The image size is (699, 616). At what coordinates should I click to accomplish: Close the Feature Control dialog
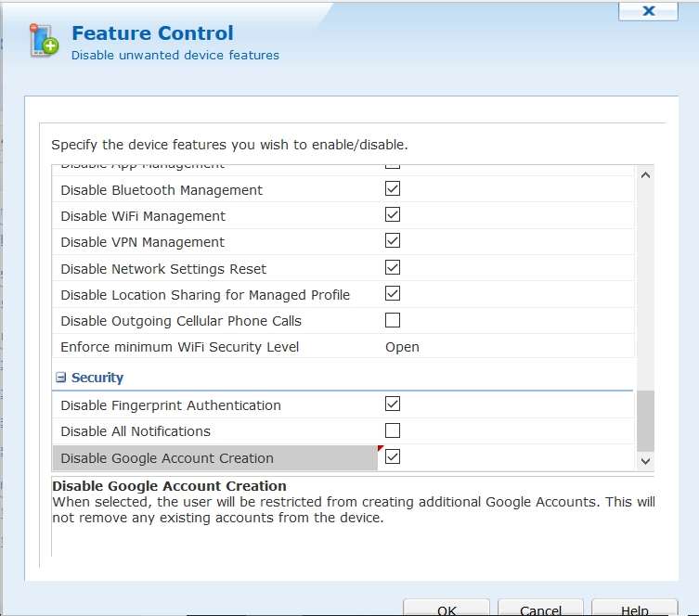tap(649, 11)
